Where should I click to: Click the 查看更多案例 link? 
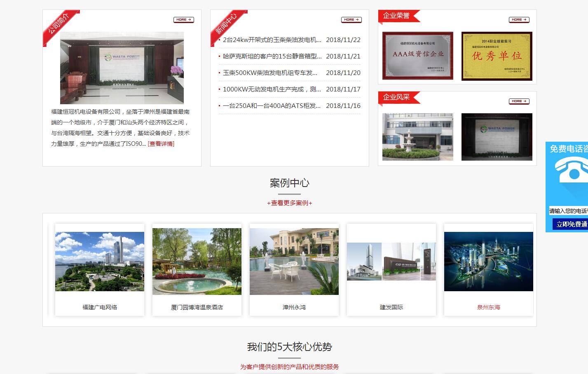click(289, 203)
